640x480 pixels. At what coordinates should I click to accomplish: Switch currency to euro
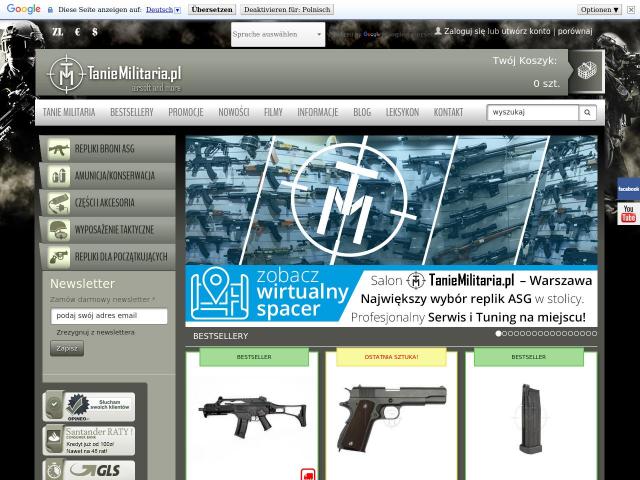pyautogui.click(x=78, y=31)
